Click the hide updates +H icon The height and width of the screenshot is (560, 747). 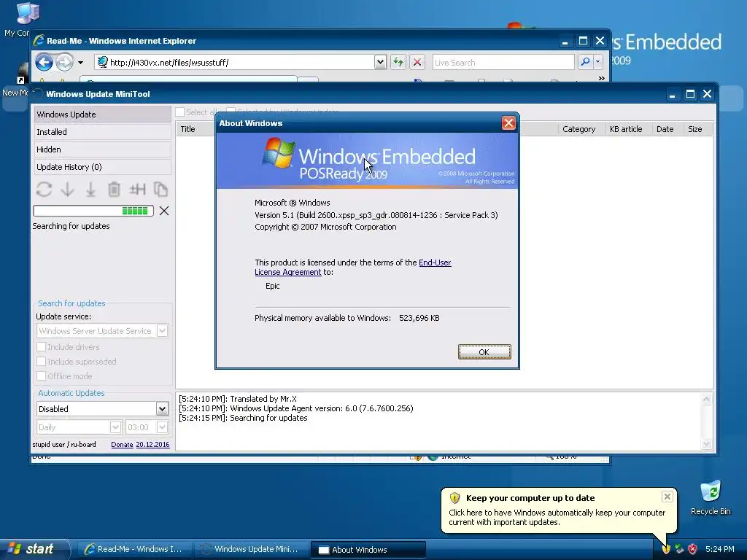click(x=137, y=190)
